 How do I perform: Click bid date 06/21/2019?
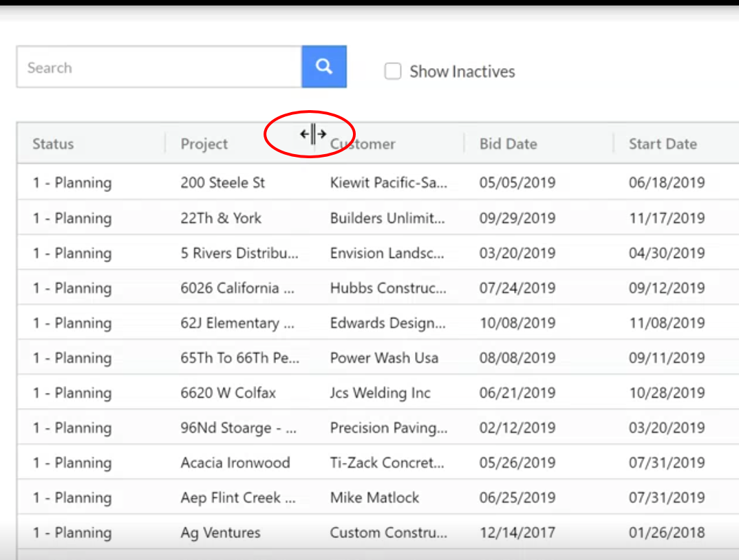coord(517,393)
